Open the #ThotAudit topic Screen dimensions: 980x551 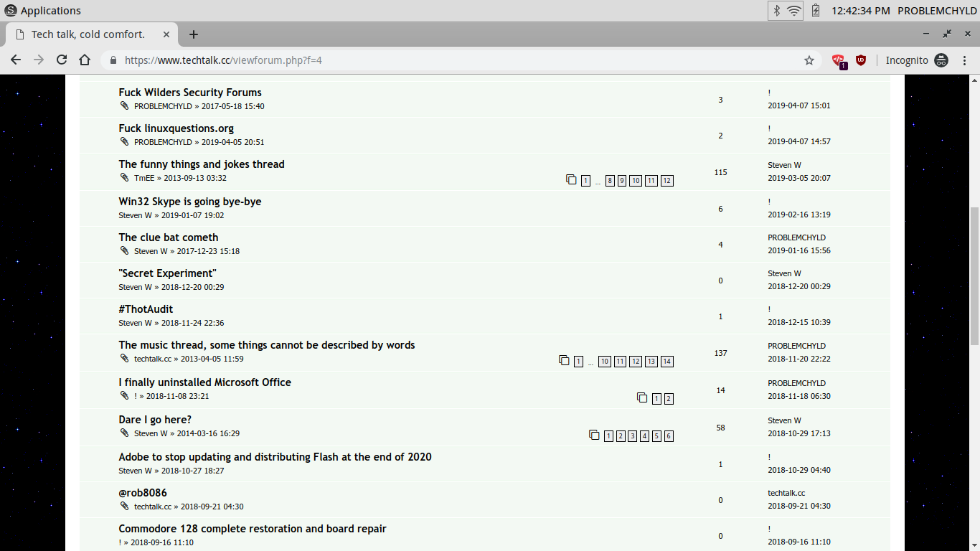click(146, 309)
